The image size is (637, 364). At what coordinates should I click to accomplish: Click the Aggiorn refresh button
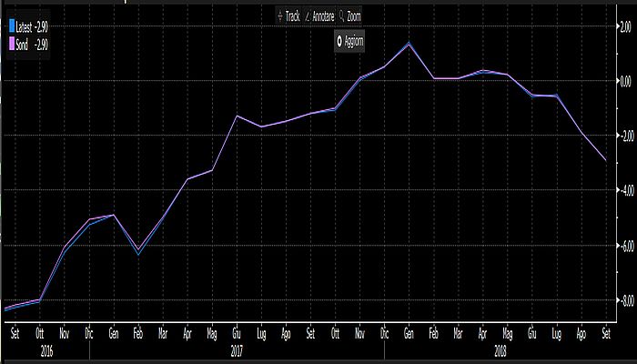[349, 41]
